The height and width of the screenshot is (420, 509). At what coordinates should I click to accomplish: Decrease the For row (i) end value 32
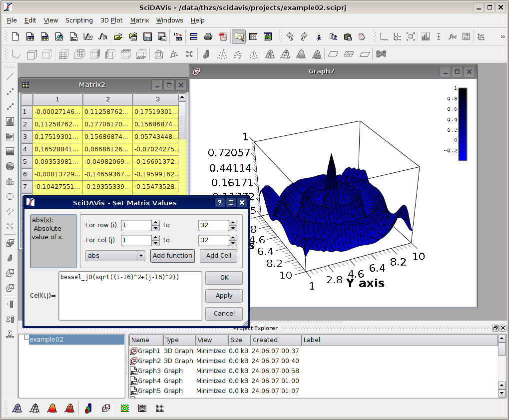click(x=233, y=228)
